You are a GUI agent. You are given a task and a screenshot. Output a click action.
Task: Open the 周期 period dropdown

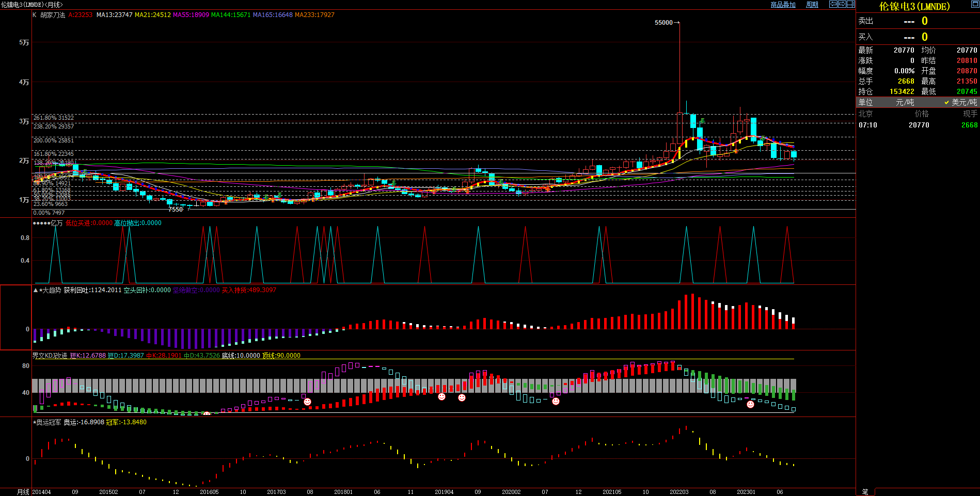(x=812, y=5)
